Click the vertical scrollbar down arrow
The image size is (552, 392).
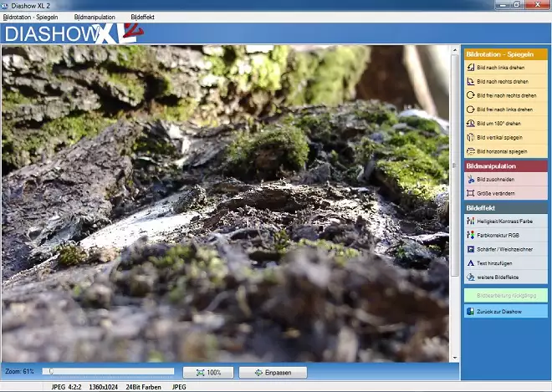pyautogui.click(x=455, y=358)
